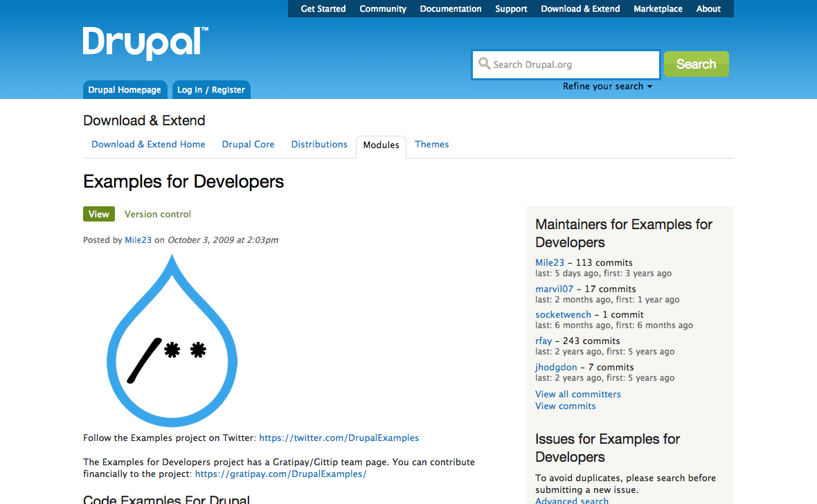Switch to the Drupal Core tab
The width and height of the screenshot is (817, 504).
(x=248, y=145)
